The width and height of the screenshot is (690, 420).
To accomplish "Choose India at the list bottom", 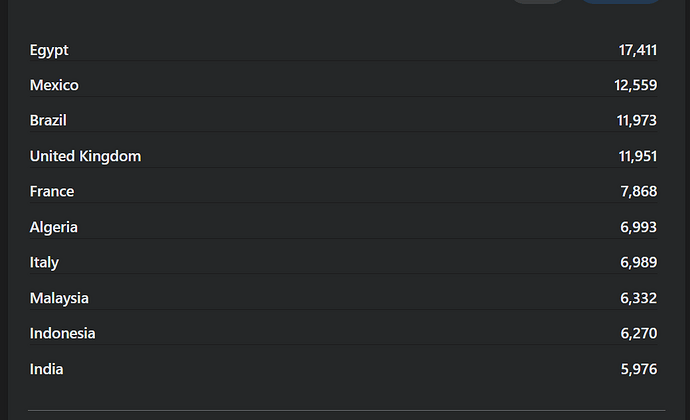I will [x=343, y=369].
